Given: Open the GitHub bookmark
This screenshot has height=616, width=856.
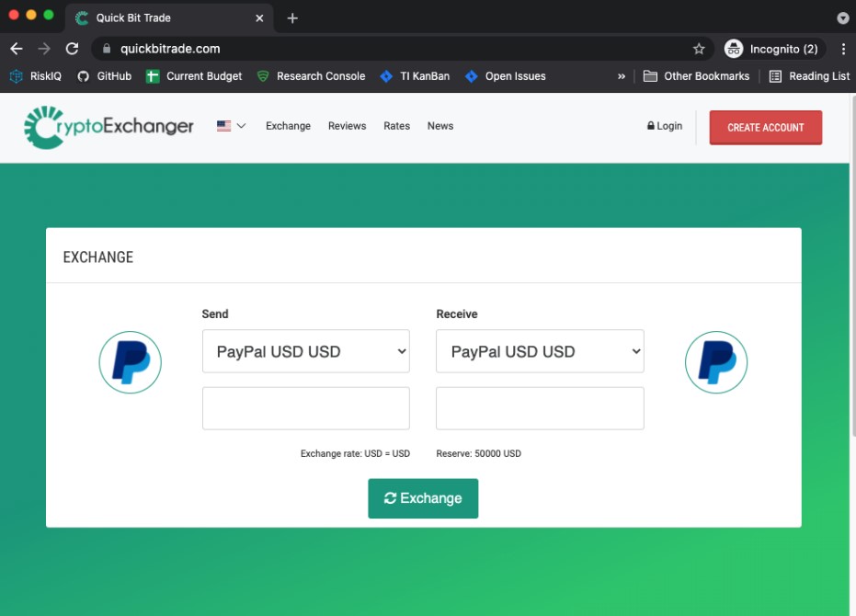Looking at the screenshot, I should coord(105,76).
